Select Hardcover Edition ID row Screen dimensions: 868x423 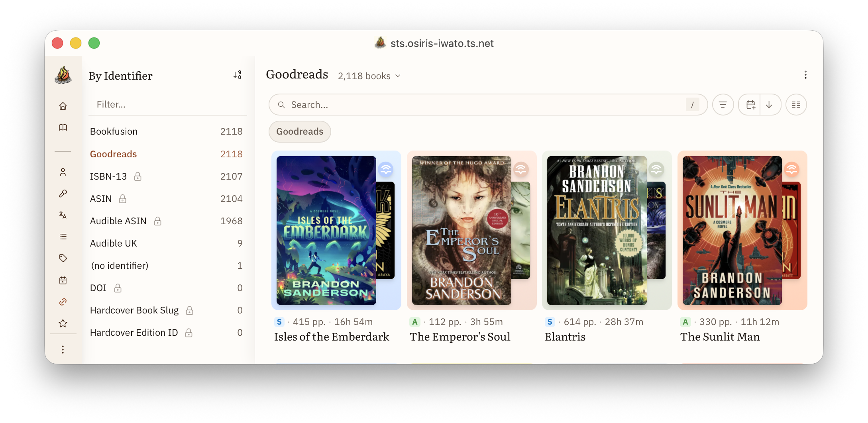(166, 333)
